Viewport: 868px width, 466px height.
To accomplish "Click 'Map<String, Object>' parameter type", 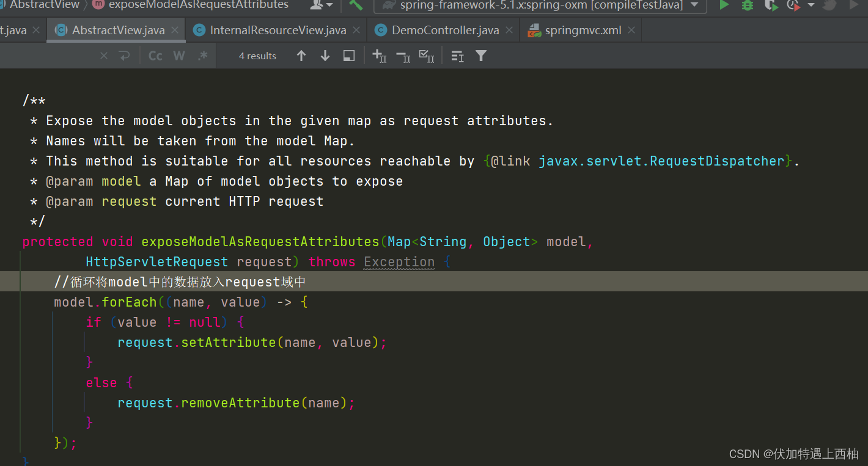I will click(463, 242).
